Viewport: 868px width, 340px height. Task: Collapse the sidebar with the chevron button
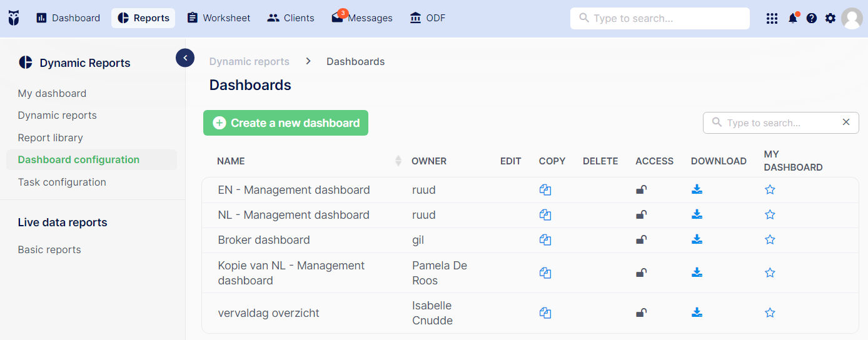click(x=185, y=58)
